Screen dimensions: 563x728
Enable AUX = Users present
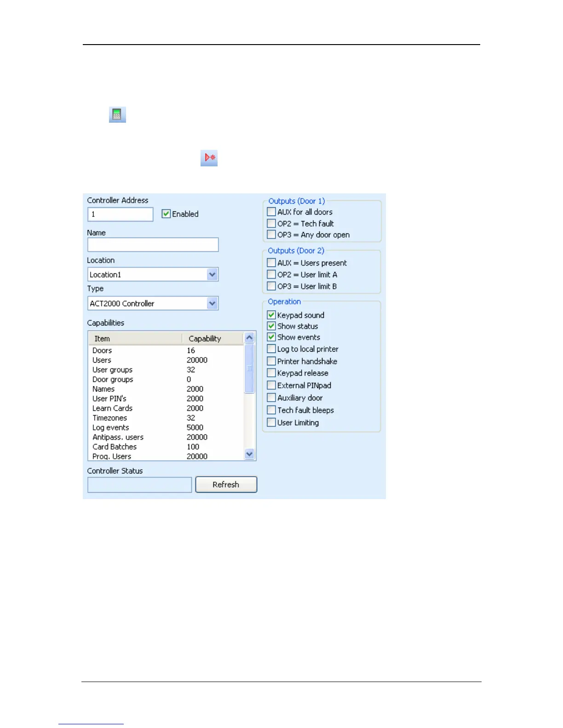(271, 263)
